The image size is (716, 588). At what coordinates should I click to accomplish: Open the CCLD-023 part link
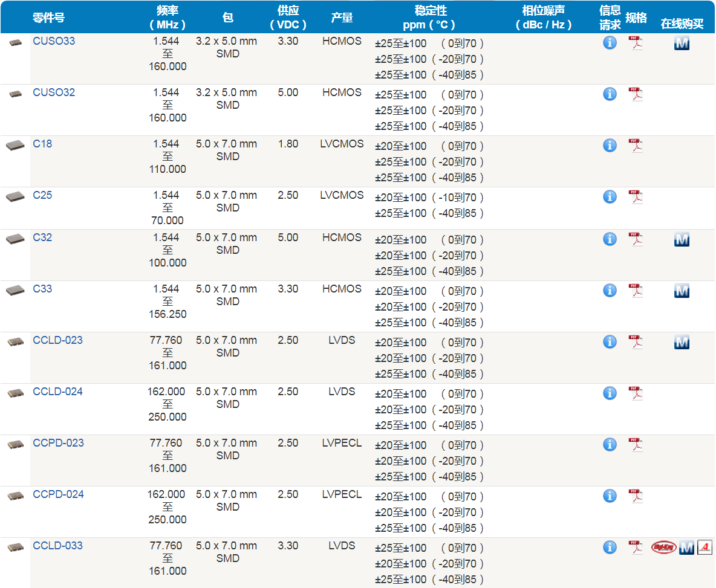click(x=57, y=340)
